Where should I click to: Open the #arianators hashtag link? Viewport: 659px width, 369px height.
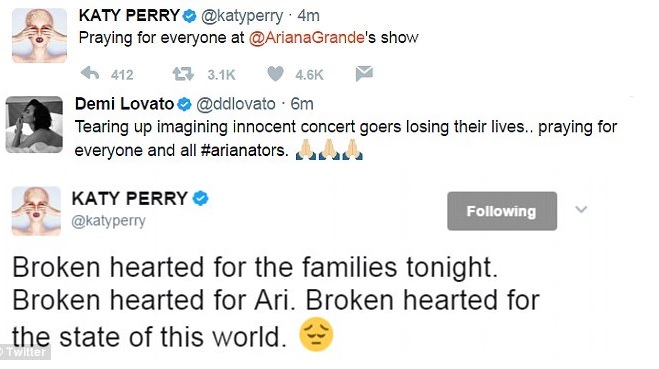(x=245, y=150)
